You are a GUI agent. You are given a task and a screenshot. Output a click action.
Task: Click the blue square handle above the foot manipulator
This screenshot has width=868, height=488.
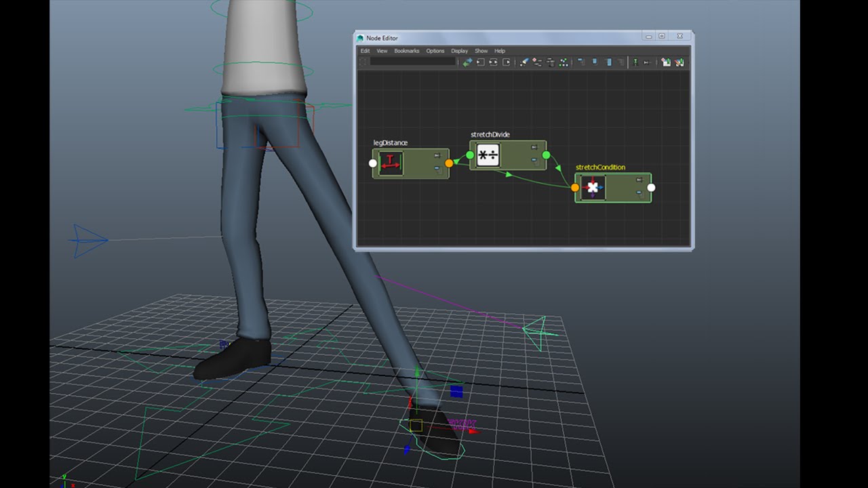coord(456,391)
